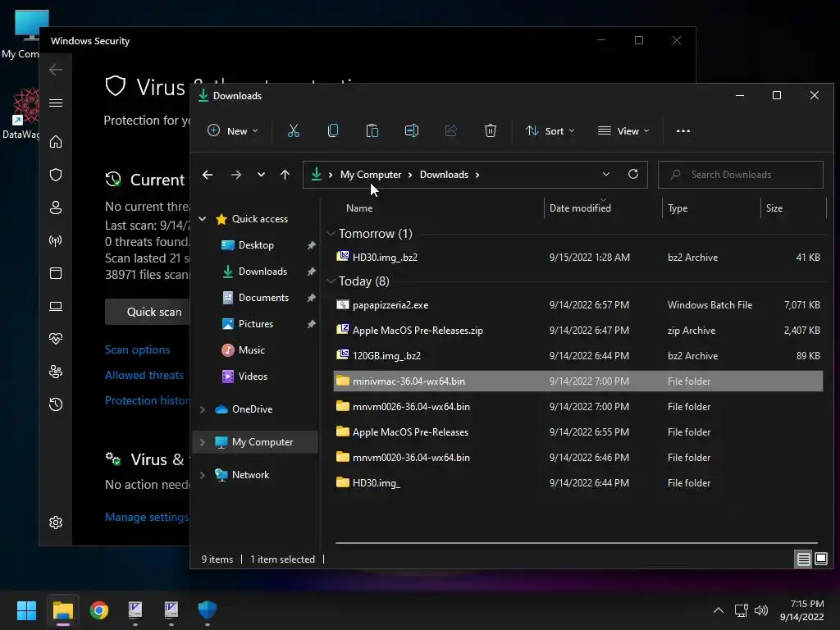840x630 pixels.
Task: Switch to details view icon in status bar
Action: coord(804,559)
